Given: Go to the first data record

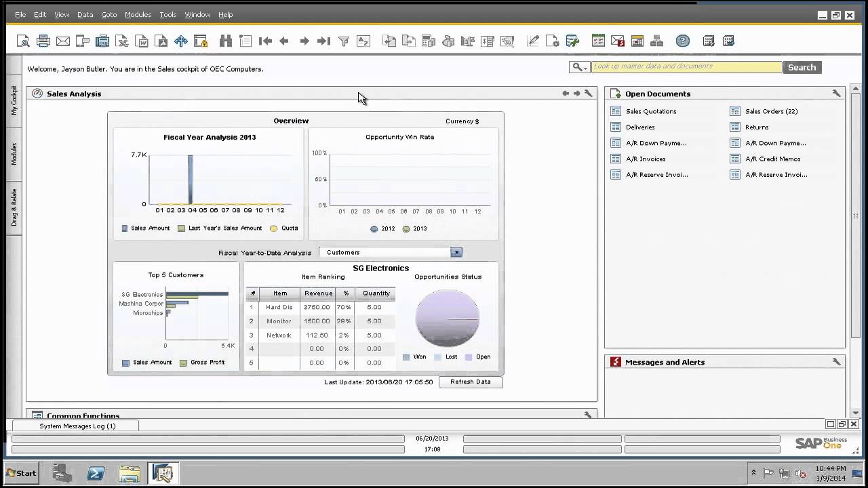Looking at the screenshot, I should [x=265, y=41].
